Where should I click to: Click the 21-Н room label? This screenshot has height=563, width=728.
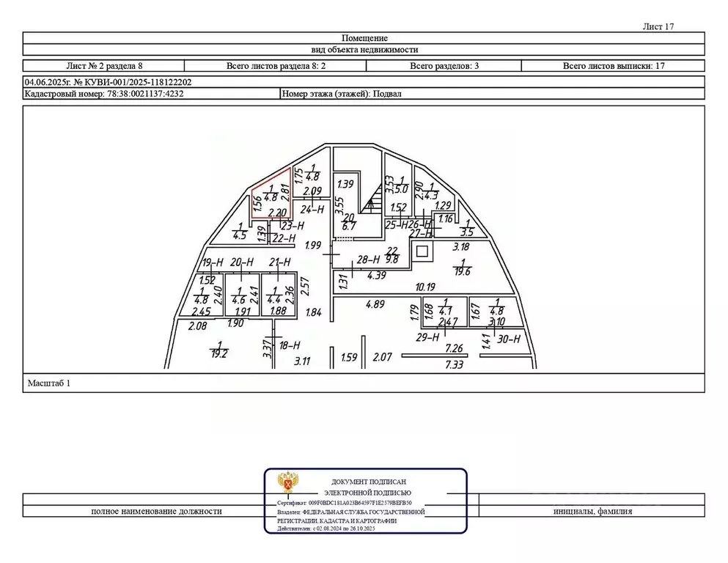280,262
